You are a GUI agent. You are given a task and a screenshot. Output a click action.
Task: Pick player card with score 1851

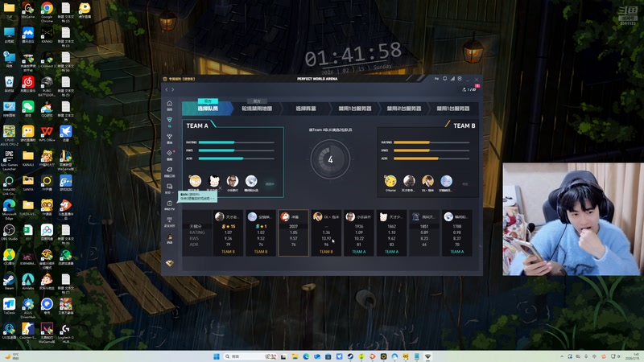pos(424,233)
